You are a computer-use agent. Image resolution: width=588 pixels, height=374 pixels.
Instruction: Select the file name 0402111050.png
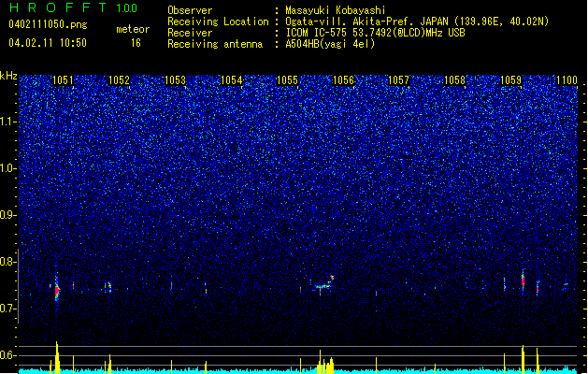point(48,24)
